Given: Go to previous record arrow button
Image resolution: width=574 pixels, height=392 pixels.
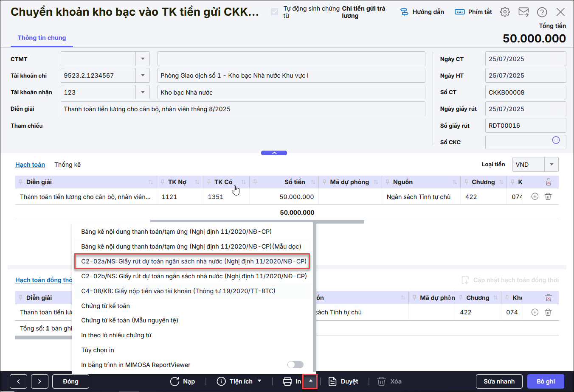Looking at the screenshot, I should coord(19,381).
